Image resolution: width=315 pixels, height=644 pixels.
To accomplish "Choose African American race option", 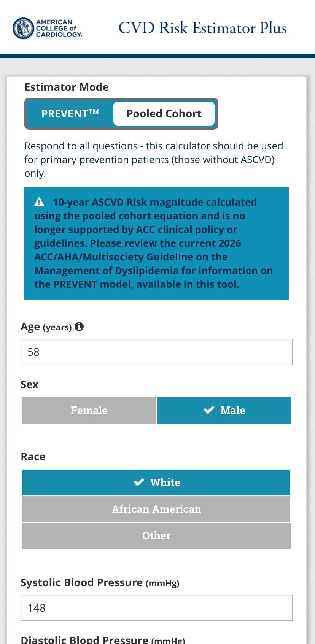I will coord(156,509).
